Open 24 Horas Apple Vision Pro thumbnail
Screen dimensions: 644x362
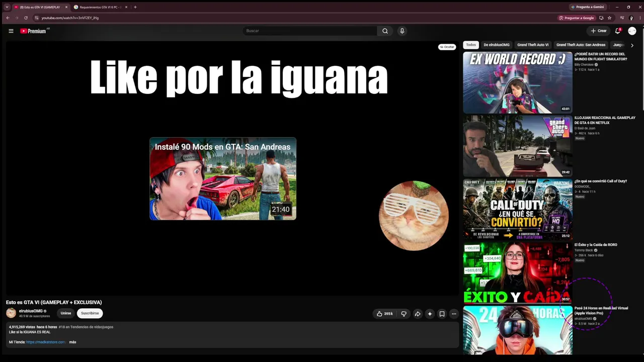[x=518, y=330]
